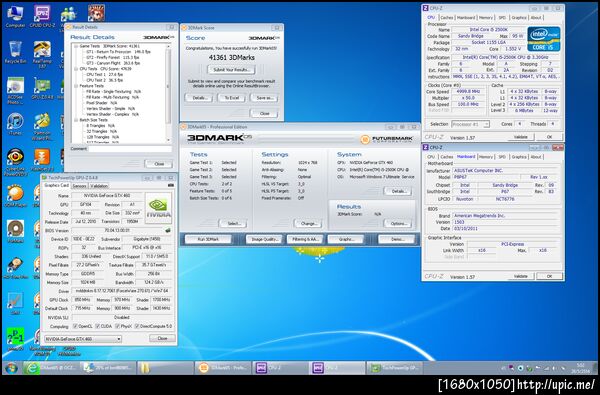The height and width of the screenshot is (395, 600).
Task: Click the taskbar clock
Action: click(x=580, y=368)
